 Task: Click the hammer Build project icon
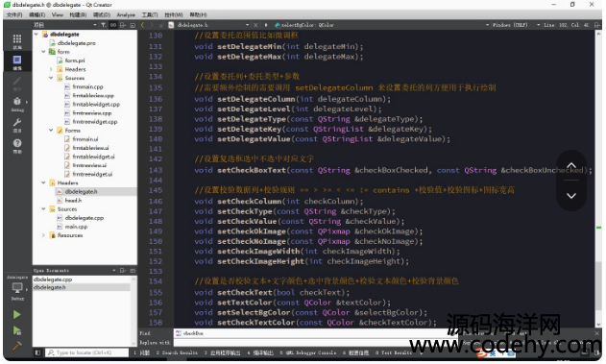(16, 346)
